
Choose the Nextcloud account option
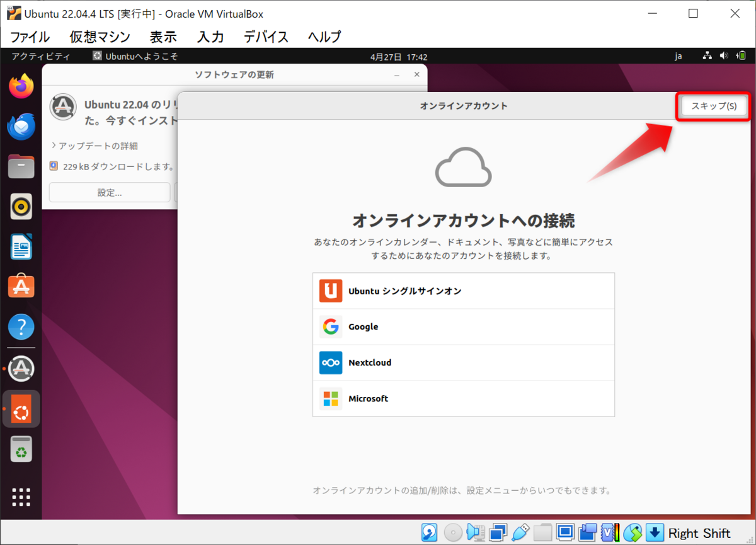(463, 363)
